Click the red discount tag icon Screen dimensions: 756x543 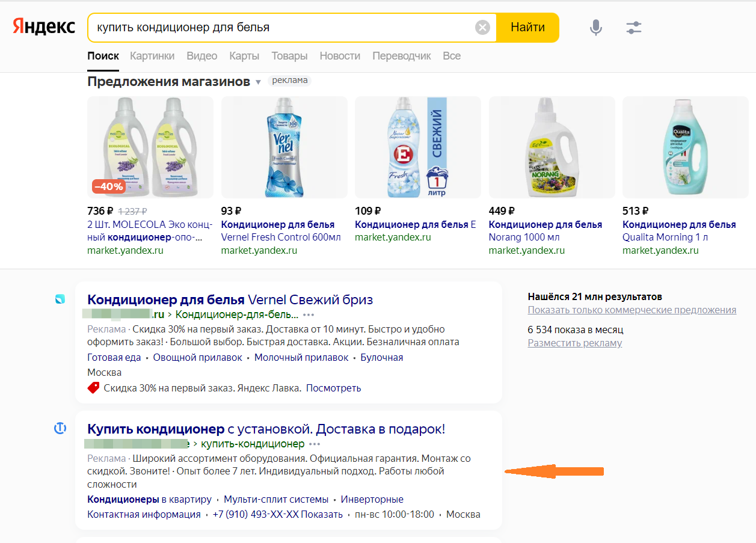click(93, 388)
